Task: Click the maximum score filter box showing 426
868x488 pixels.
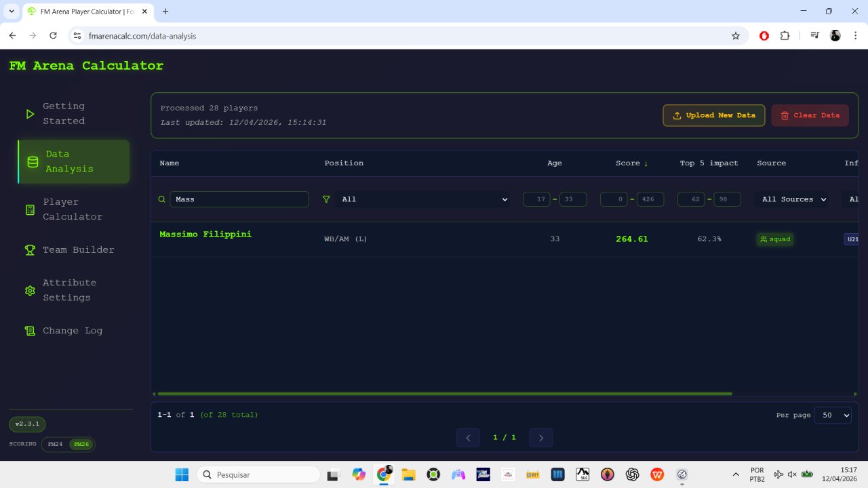Action: click(x=650, y=199)
